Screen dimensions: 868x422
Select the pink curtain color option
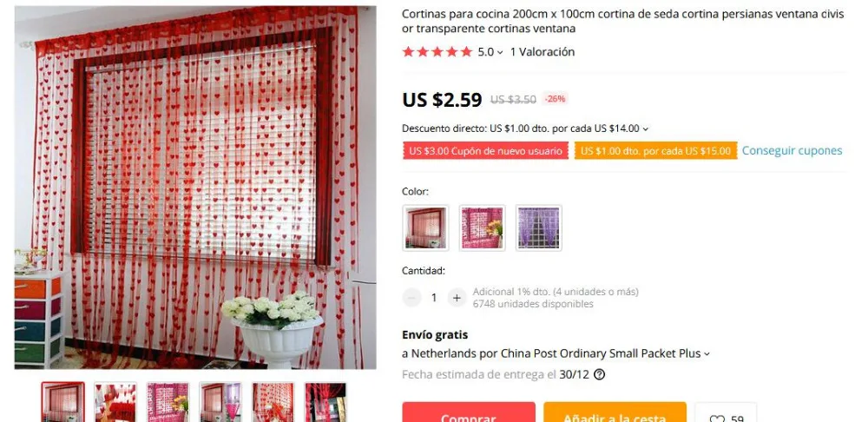[482, 227]
